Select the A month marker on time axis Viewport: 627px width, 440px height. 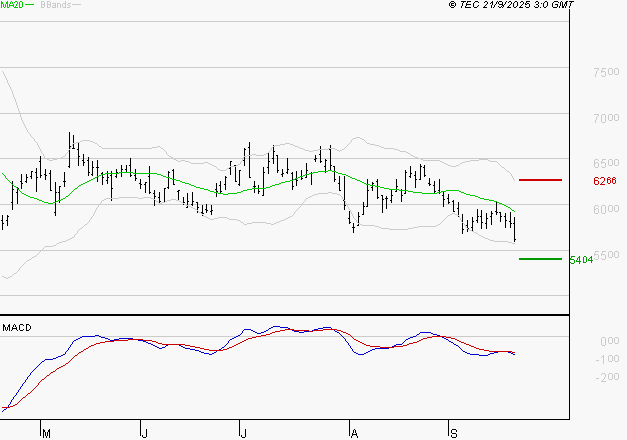353,433
